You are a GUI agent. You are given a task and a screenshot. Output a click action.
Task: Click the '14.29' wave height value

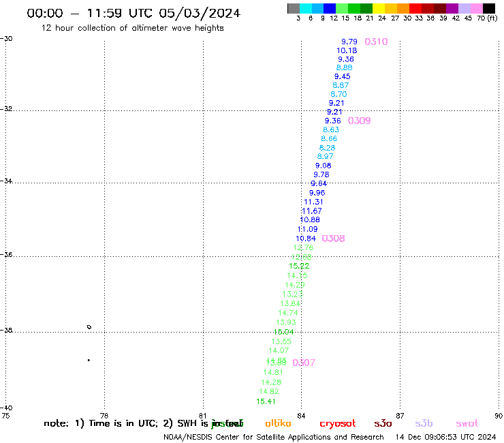(295, 285)
